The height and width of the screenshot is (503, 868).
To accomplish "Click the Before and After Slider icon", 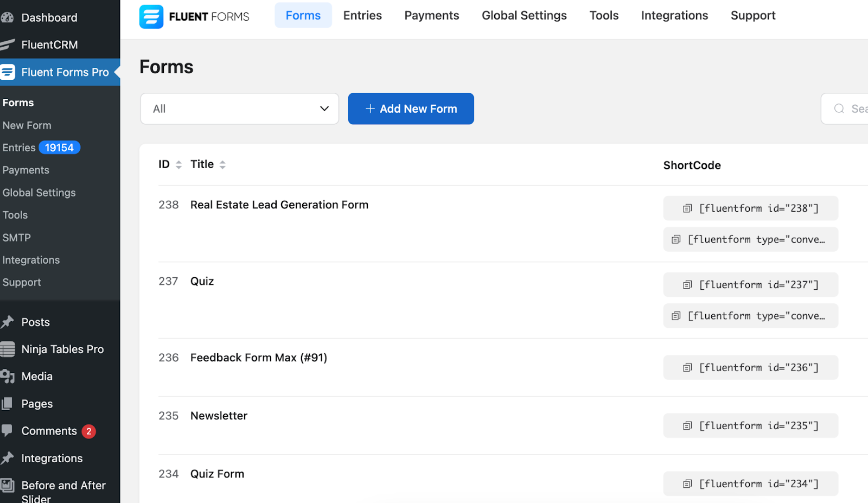I will pyautogui.click(x=7, y=486).
